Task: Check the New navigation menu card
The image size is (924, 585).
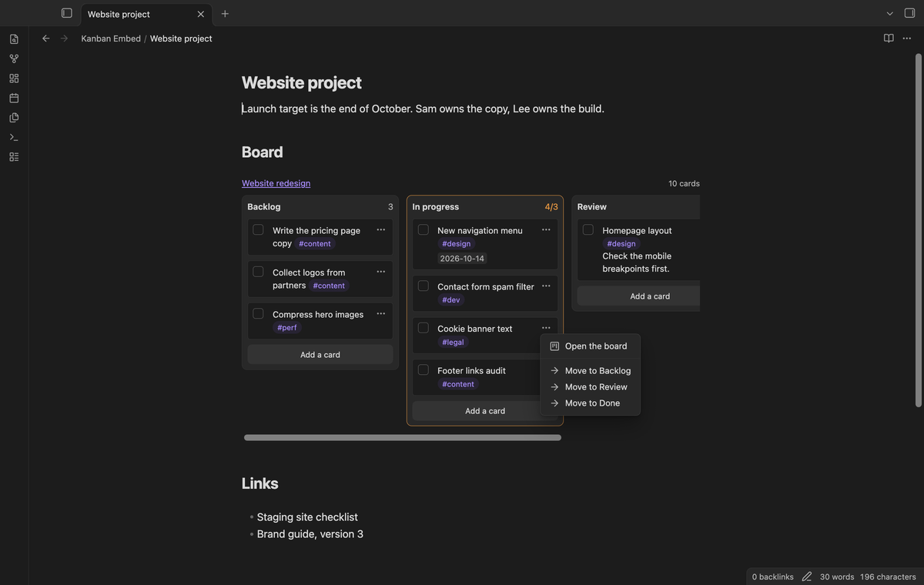Action: pyautogui.click(x=423, y=229)
